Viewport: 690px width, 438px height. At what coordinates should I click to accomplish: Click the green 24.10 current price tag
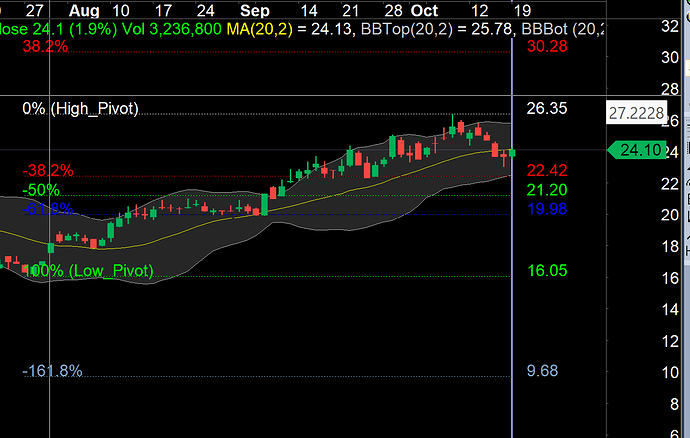(637, 151)
